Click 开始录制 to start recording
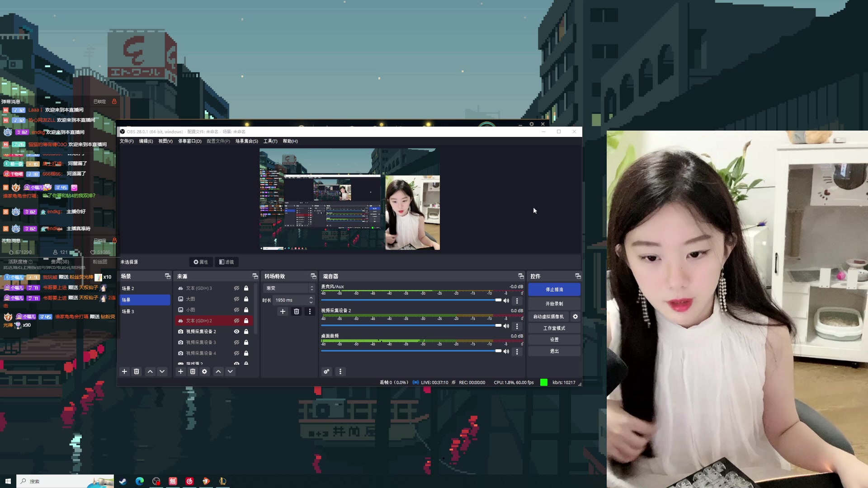Screen dimensions: 868x488 pos(554,303)
